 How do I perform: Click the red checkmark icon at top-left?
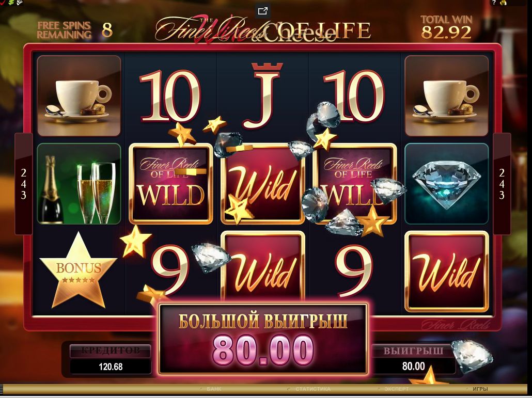[3, 3]
